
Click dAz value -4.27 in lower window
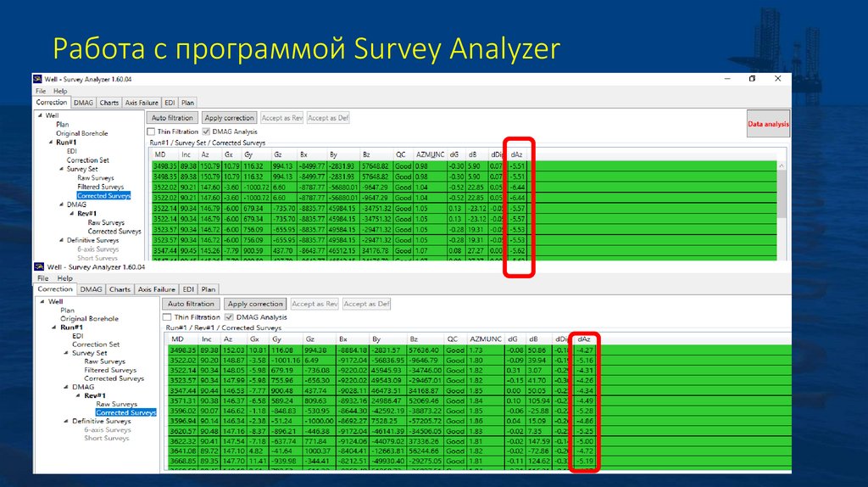click(585, 350)
